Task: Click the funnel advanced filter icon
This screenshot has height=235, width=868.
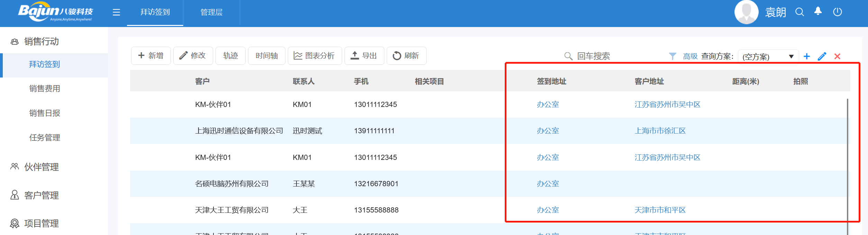Action: (672, 56)
